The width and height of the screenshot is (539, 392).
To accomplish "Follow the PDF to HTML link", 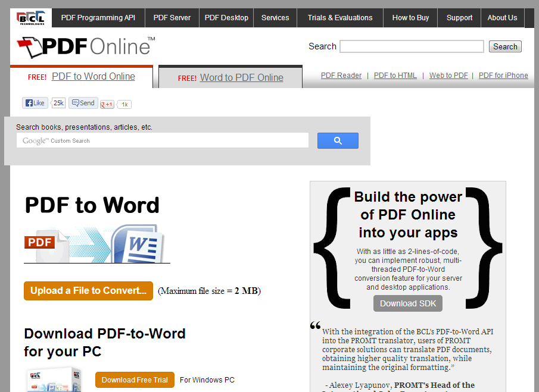I will click(x=395, y=76).
